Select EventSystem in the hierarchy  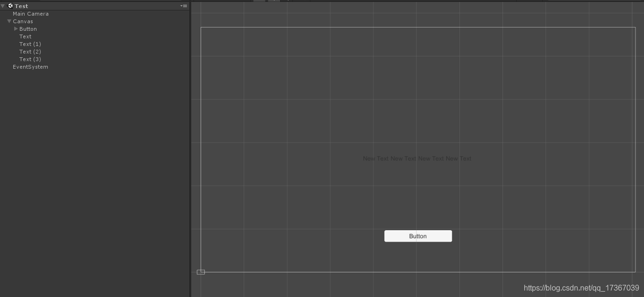(x=30, y=67)
